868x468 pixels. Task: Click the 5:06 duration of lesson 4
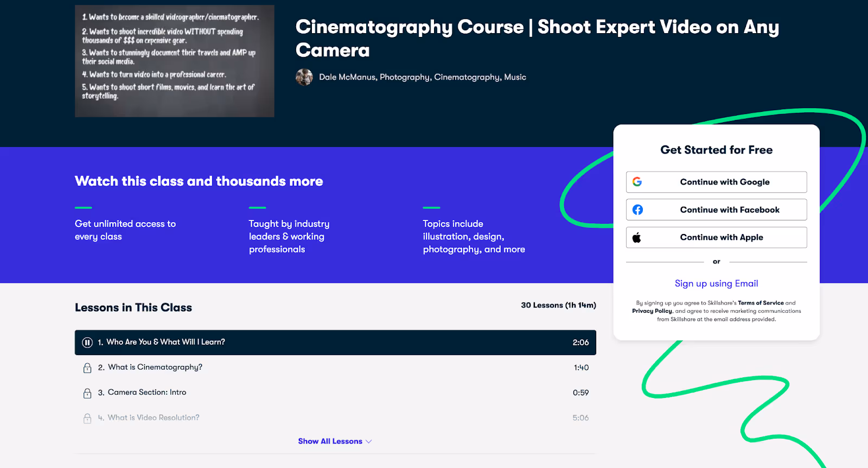[580, 418]
